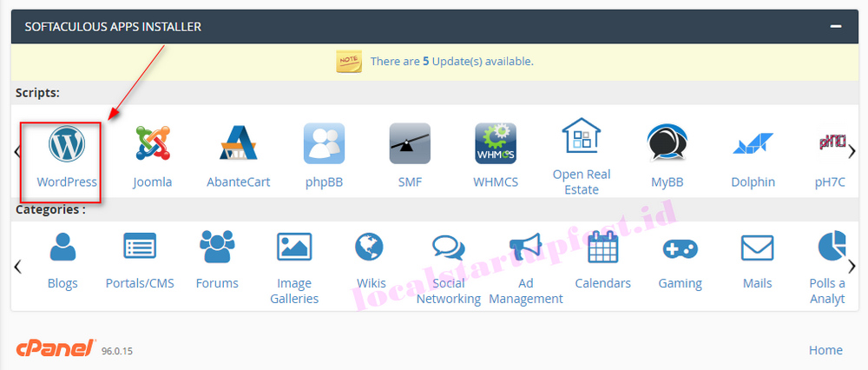Open the Forums category icon
Viewport: 868px width, 370px height.
pos(217,247)
